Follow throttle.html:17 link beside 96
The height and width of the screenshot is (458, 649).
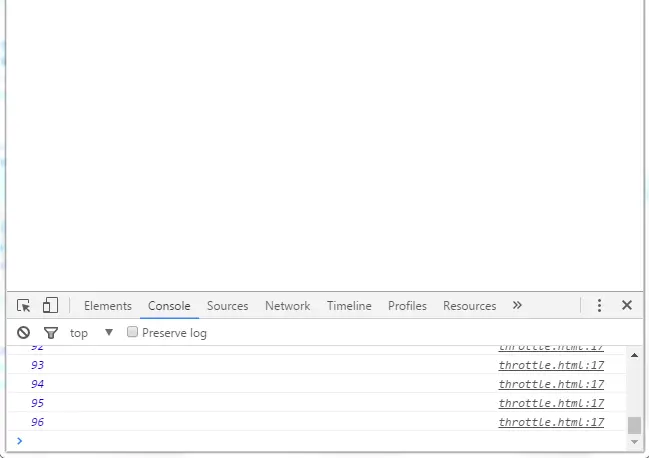551,422
